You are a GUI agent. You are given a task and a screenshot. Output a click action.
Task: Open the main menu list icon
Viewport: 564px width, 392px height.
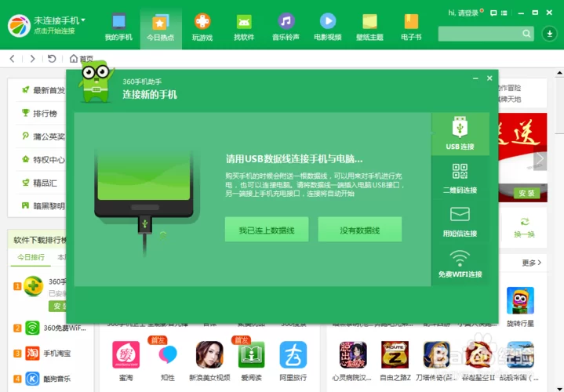coord(504,13)
